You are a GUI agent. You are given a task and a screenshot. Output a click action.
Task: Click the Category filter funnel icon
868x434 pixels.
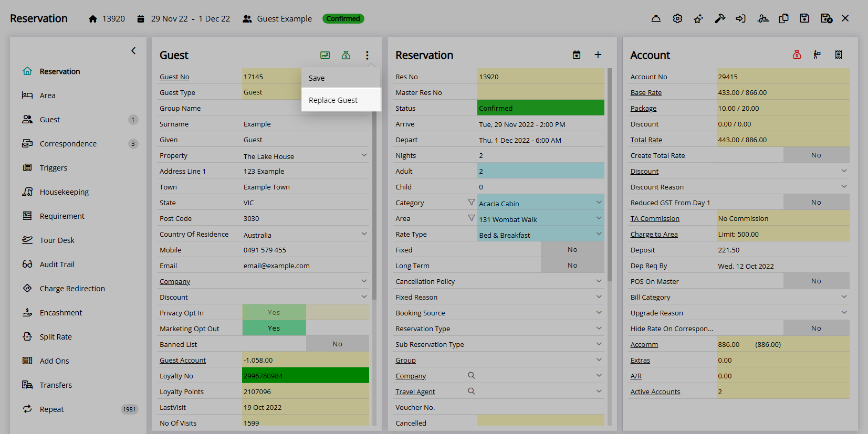click(471, 202)
